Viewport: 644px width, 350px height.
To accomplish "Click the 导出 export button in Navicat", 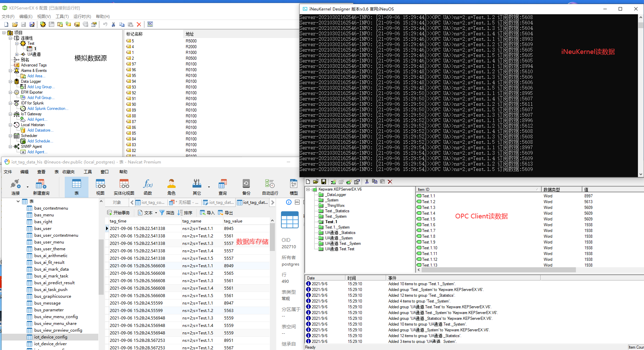I will click(x=225, y=213).
